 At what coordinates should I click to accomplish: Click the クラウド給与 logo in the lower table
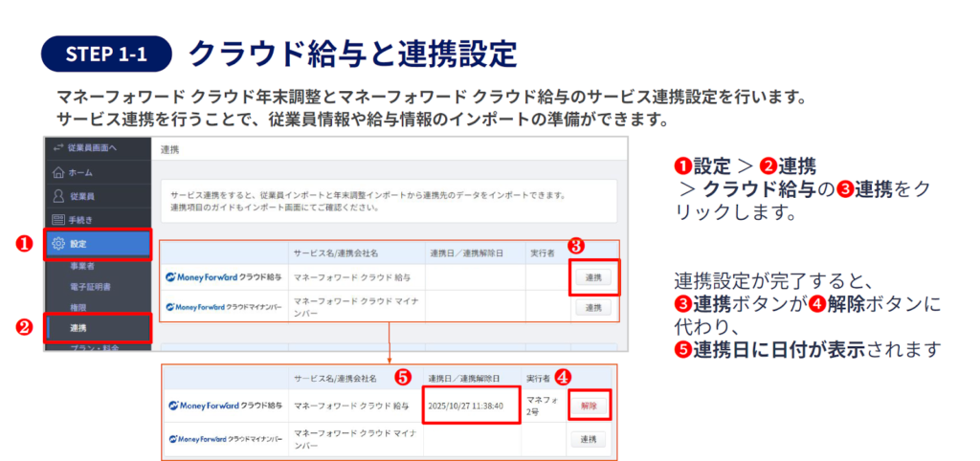(x=225, y=406)
